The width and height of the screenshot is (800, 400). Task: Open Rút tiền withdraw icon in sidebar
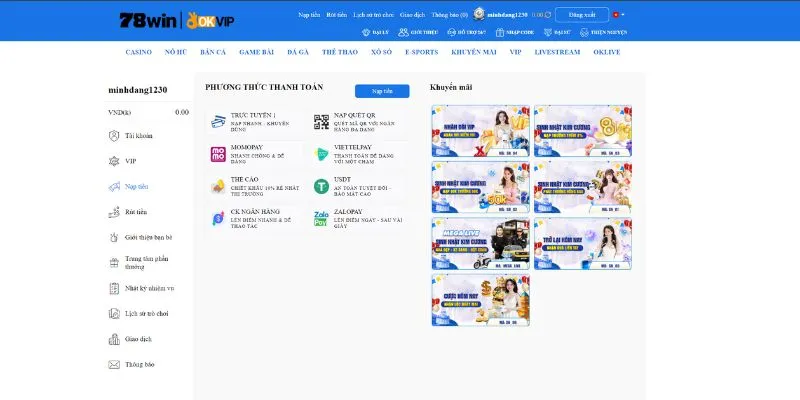(114, 212)
